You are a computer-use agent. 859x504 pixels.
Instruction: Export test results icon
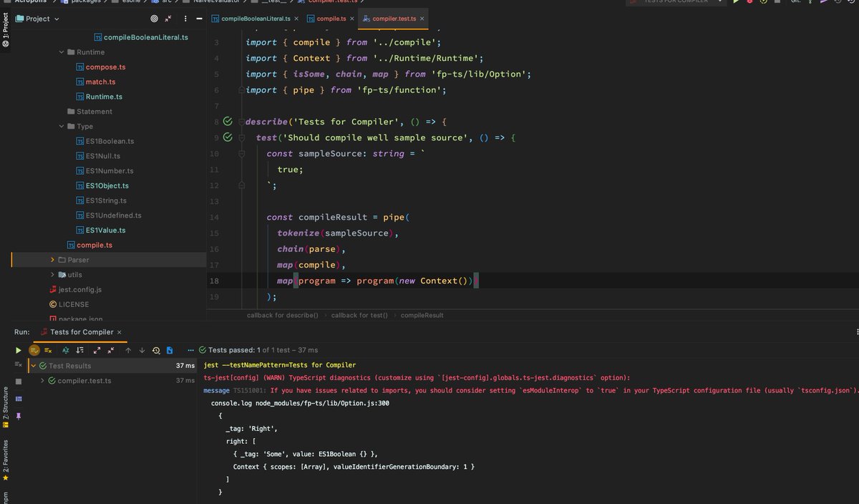pyautogui.click(x=170, y=350)
